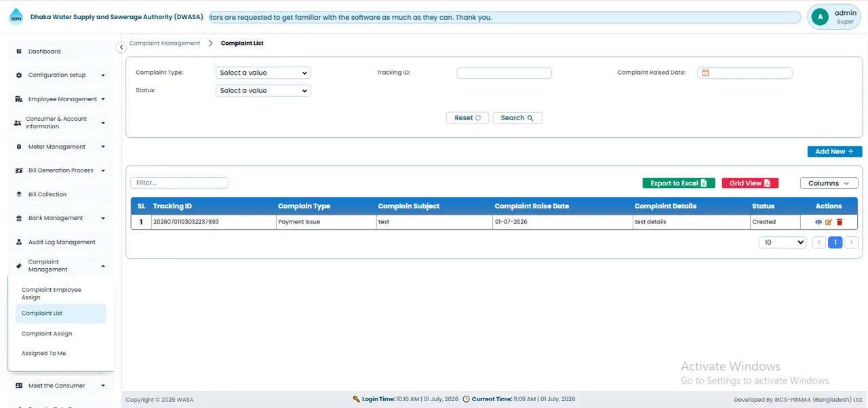Open Assigned To Me submenu item
The image size is (868, 408).
(60, 353)
